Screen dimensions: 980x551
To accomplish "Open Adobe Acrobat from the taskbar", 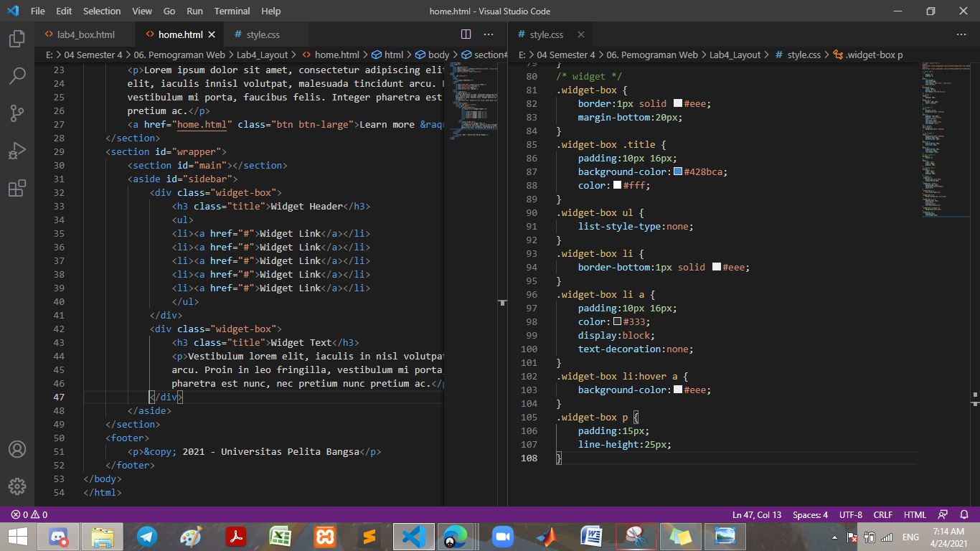I will point(236,537).
